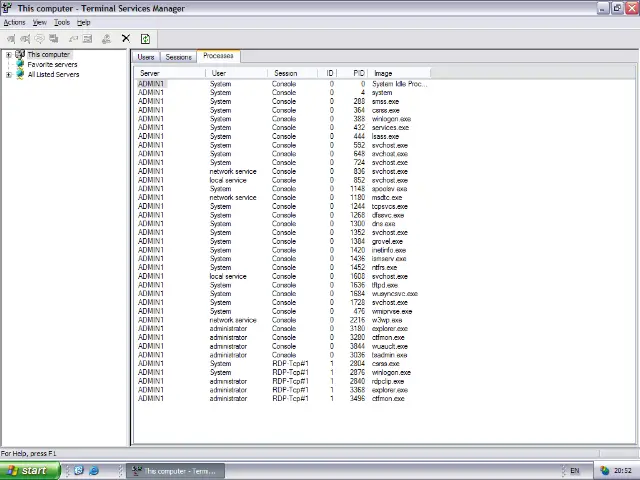Select the rdpclip.exe process row

click(x=282, y=381)
